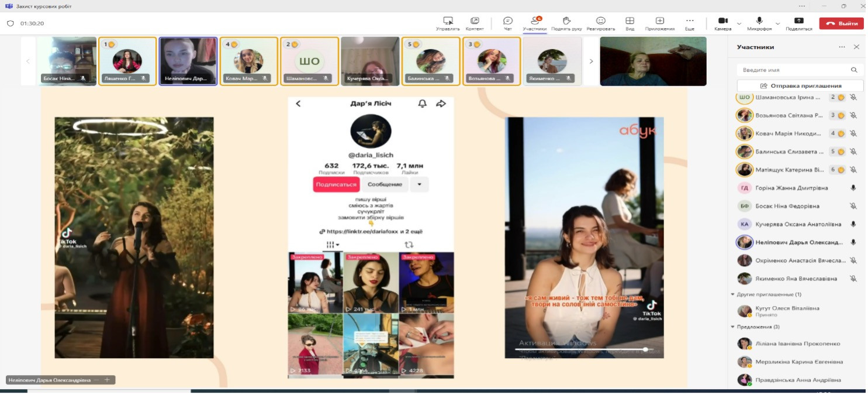The image size is (868, 395).
Task: Mute Горіна Жанна Дмитрівна's microphone
Action: point(853,188)
